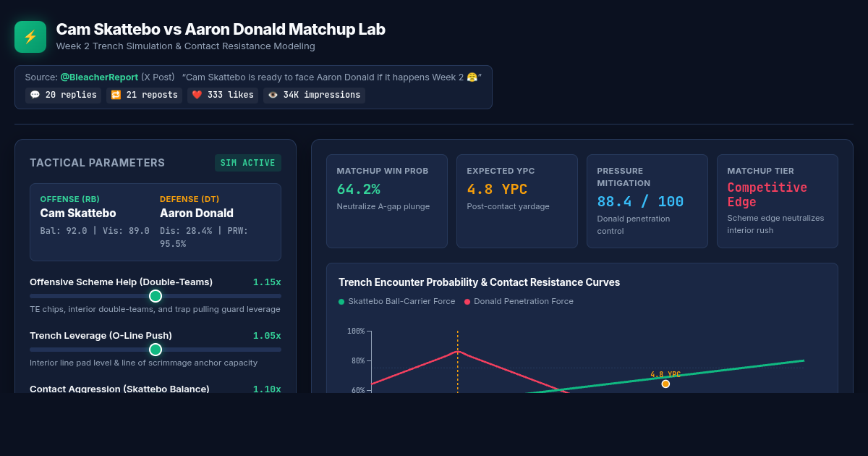This screenshot has width=868, height=456.
Task: Click the Trench Encounter Probability chart title
Action: (479, 282)
